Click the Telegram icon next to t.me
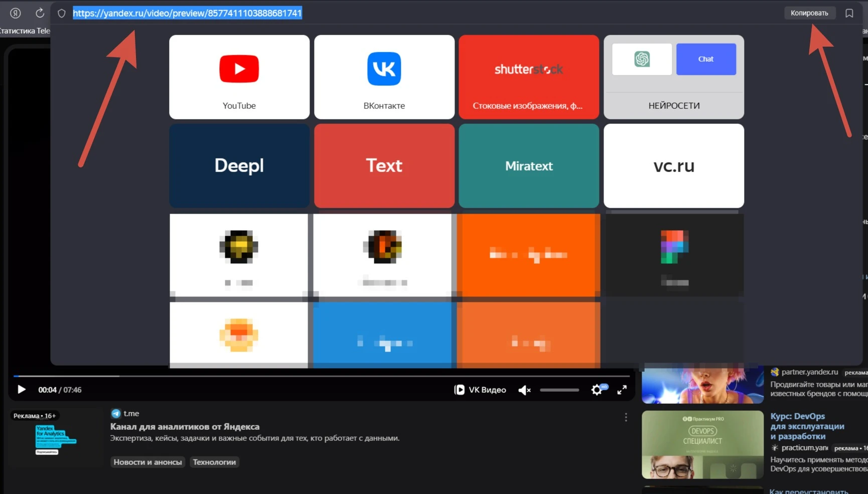868x494 pixels. tap(116, 413)
